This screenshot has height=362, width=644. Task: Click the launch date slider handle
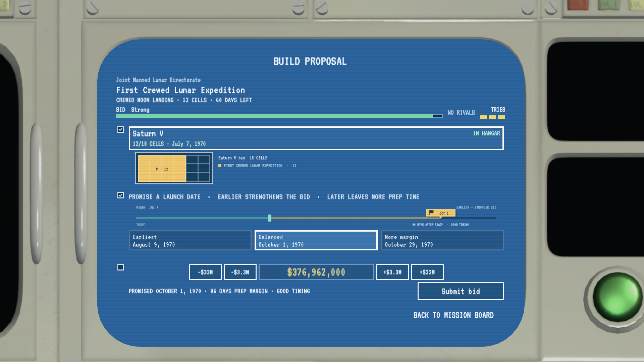[x=270, y=218]
